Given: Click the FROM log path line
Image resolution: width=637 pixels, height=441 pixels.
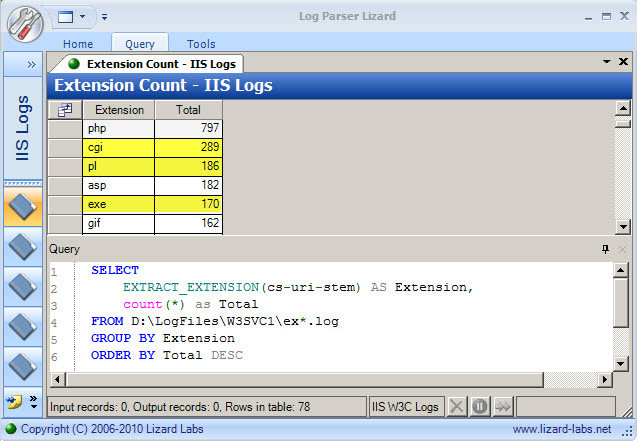Looking at the screenshot, I should 214,322.
